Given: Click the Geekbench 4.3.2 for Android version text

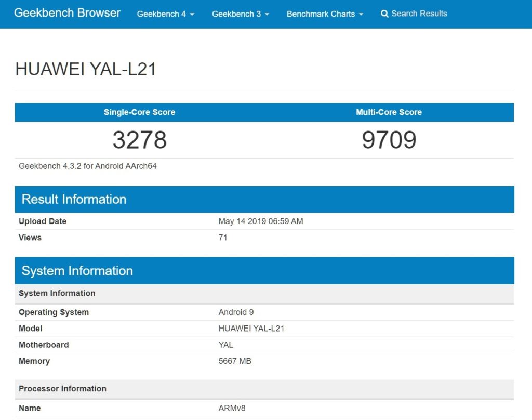Looking at the screenshot, I should coord(88,166).
